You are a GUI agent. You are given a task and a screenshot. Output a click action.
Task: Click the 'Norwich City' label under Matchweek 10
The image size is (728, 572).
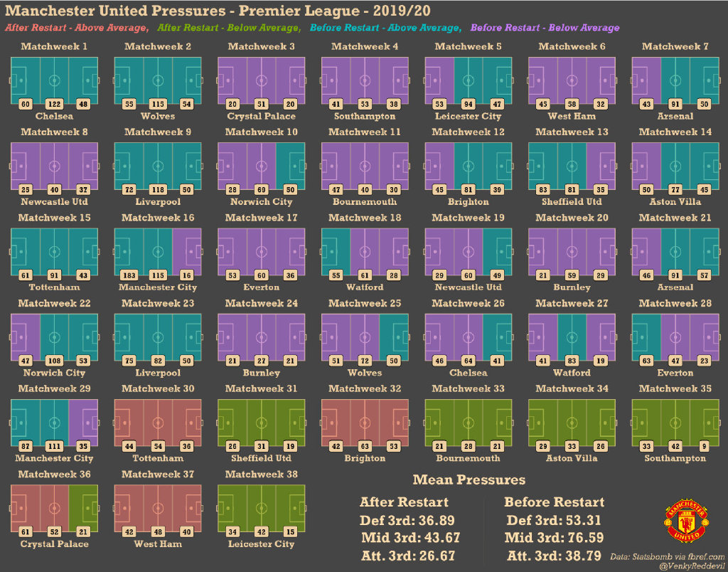point(262,201)
